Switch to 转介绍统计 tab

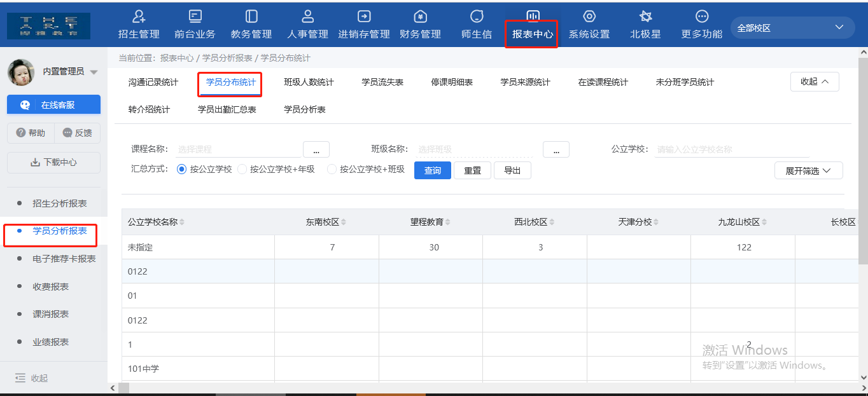tap(149, 110)
